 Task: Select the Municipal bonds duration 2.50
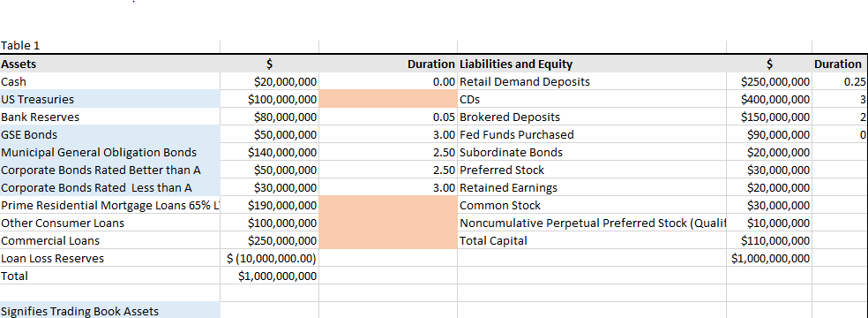pyautogui.click(x=388, y=152)
